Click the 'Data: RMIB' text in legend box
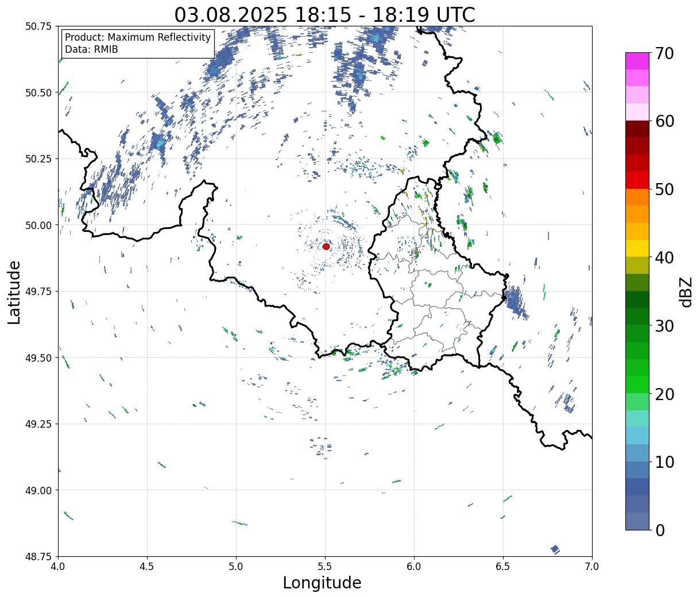This screenshot has height=597, width=700. [x=91, y=49]
